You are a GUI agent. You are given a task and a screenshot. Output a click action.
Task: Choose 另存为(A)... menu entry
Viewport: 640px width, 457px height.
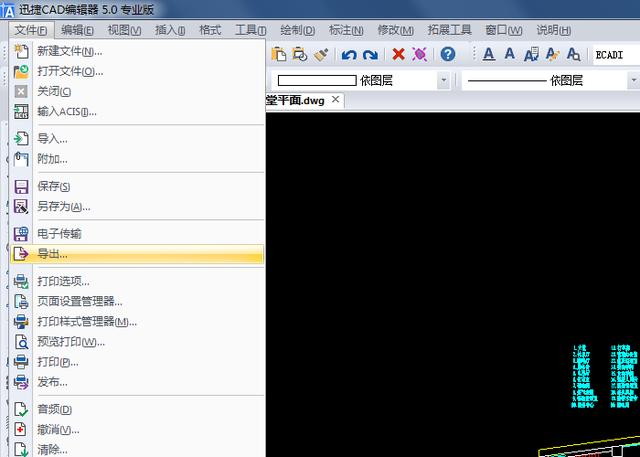pos(137,206)
